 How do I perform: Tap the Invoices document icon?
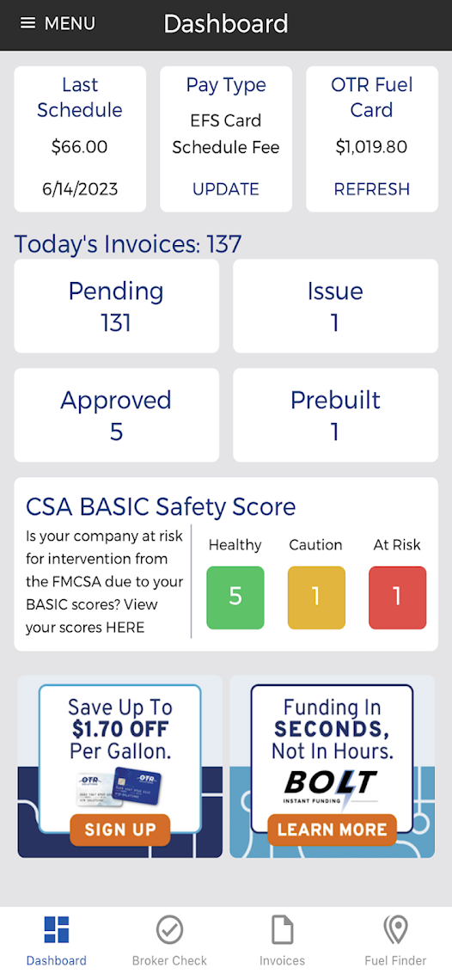(x=283, y=930)
